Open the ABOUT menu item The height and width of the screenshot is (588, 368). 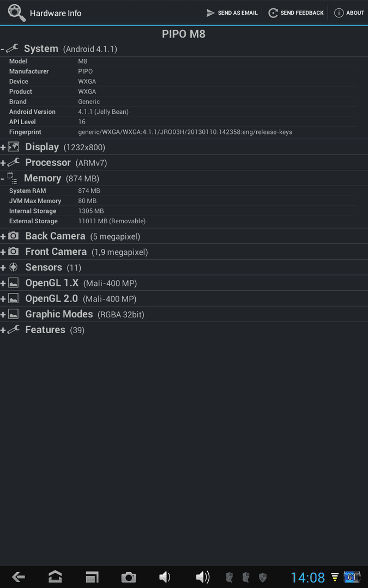(349, 13)
